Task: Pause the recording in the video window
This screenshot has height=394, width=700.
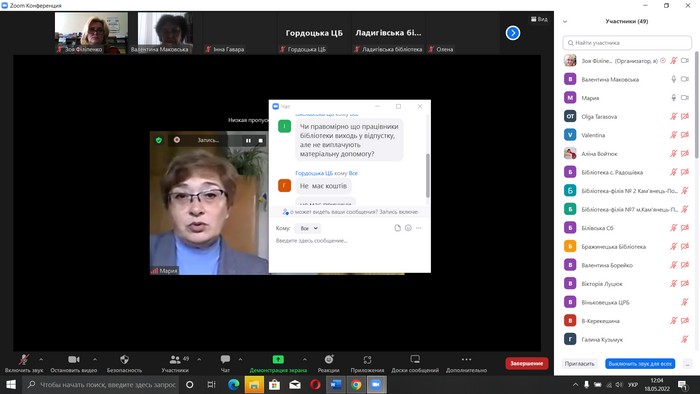Action: pyautogui.click(x=248, y=141)
